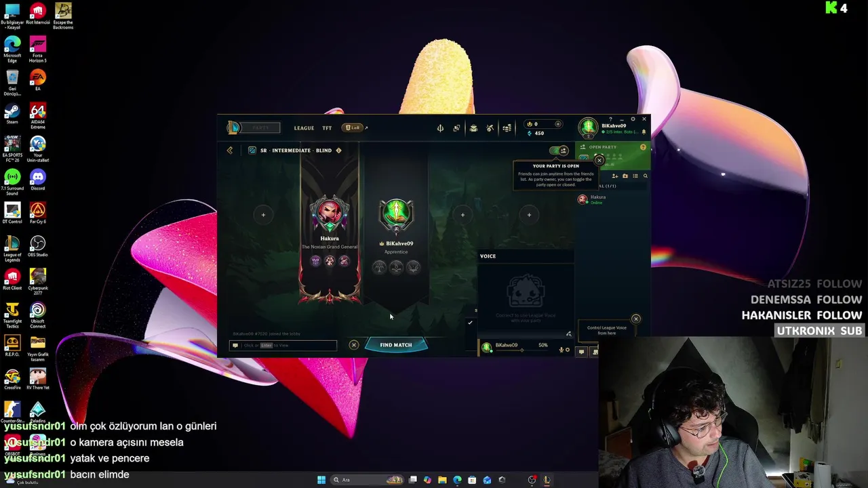Screen dimensions: 868x488
Task: Open the LoR launcher tab
Action: (x=353, y=127)
